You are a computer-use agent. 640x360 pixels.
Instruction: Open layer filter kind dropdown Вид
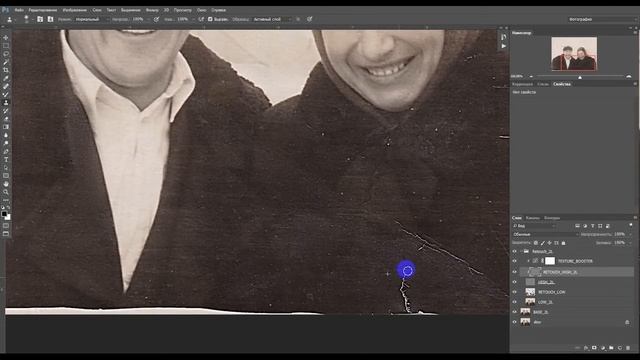pyautogui.click(x=534, y=226)
